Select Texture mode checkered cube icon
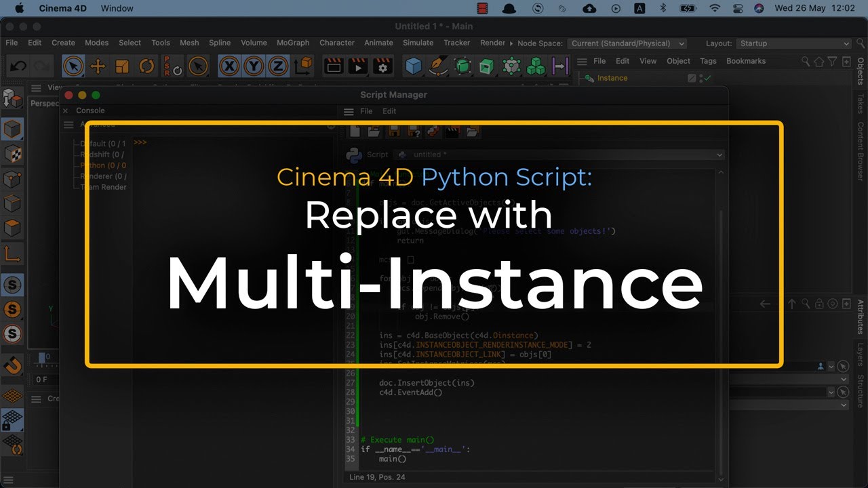 coord(12,154)
